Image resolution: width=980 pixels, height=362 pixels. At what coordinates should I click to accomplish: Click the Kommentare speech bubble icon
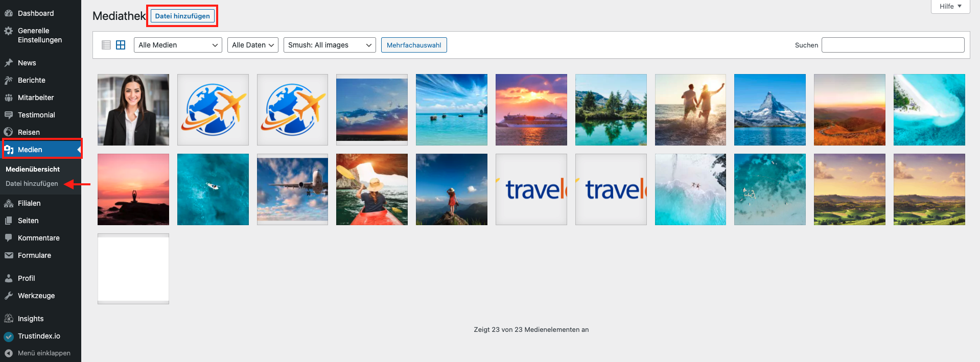click(x=9, y=238)
